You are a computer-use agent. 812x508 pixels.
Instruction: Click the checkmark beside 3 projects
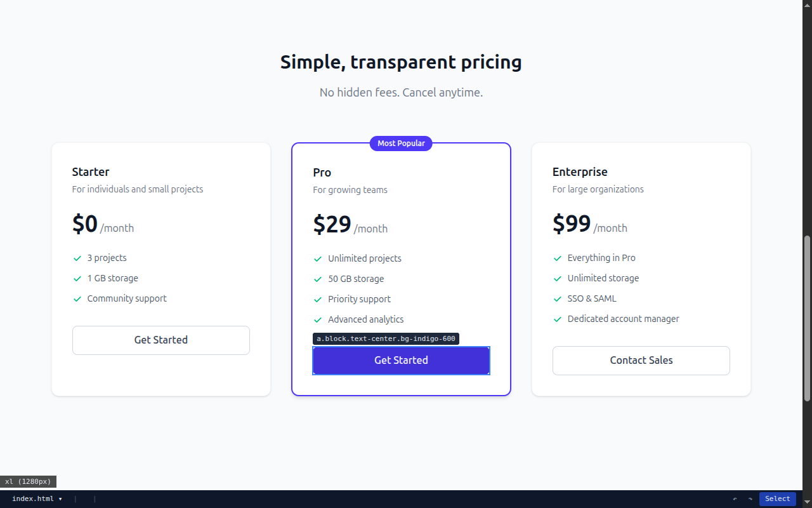pyautogui.click(x=77, y=258)
